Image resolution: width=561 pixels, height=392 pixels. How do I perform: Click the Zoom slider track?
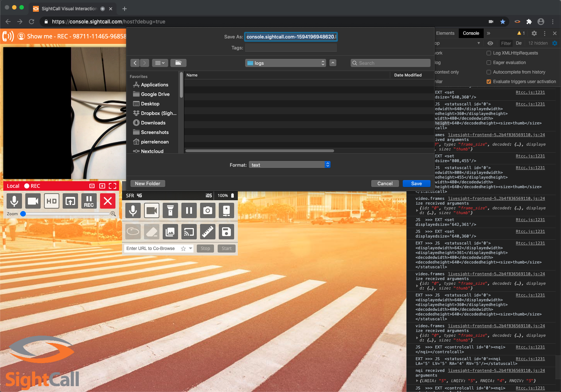(66, 214)
